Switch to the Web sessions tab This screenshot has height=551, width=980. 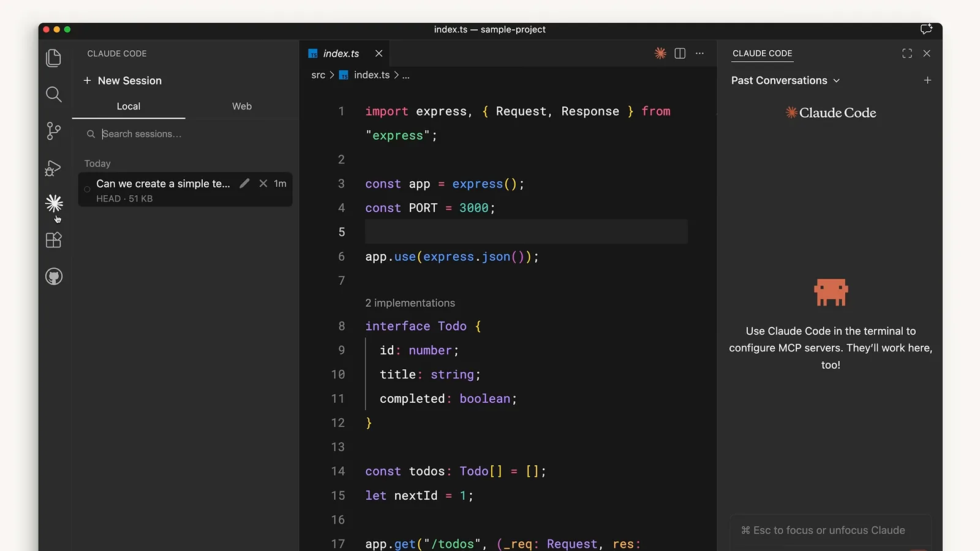point(242,106)
